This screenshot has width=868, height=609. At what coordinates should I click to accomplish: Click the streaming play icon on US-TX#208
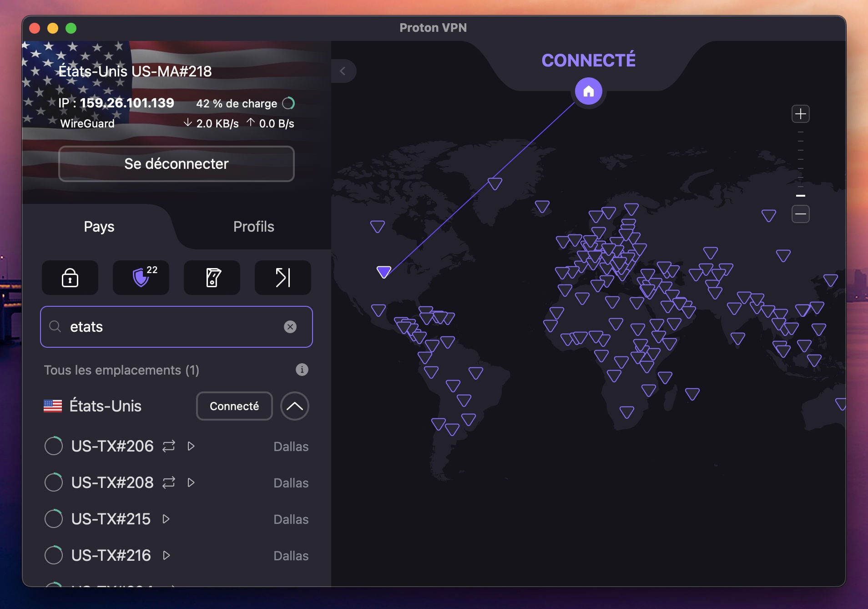(x=191, y=482)
